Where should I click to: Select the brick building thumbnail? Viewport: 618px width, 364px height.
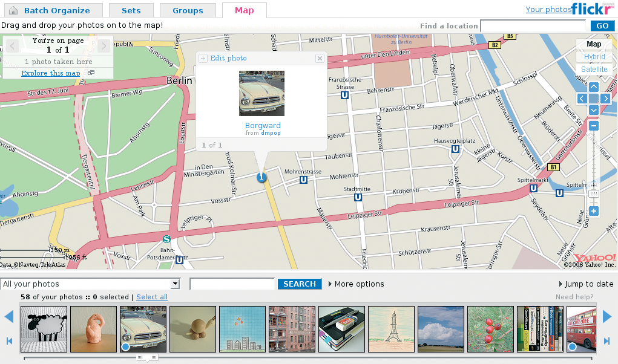292,329
